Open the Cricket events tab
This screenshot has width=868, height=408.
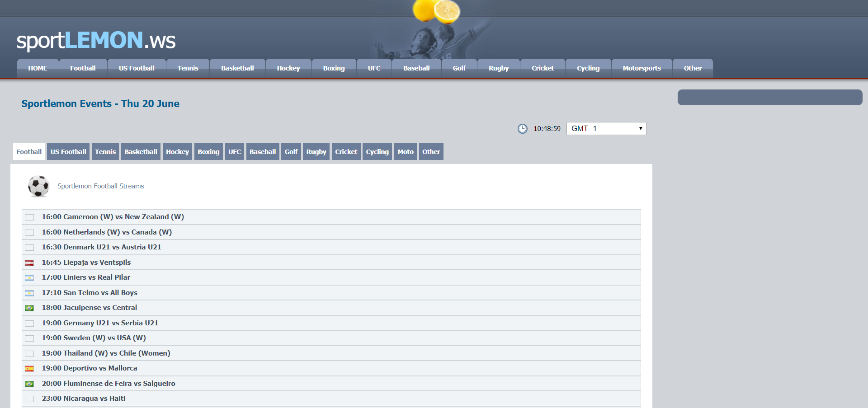(346, 152)
